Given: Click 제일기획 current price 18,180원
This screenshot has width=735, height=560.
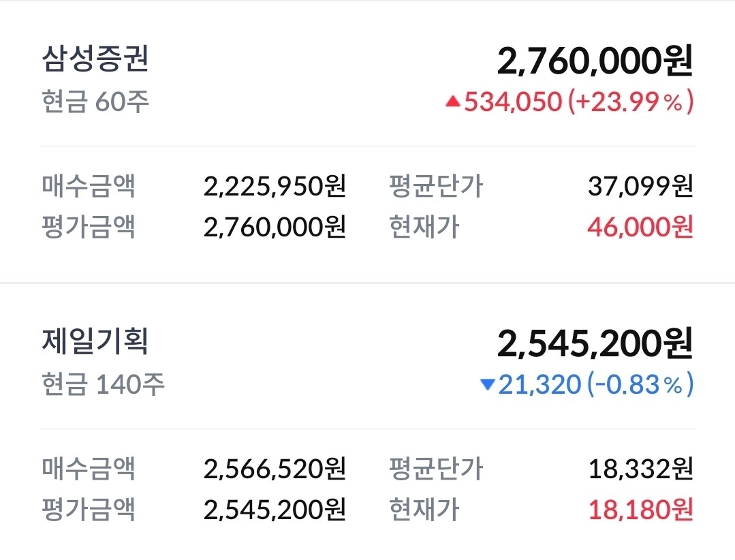Looking at the screenshot, I should [x=640, y=509].
